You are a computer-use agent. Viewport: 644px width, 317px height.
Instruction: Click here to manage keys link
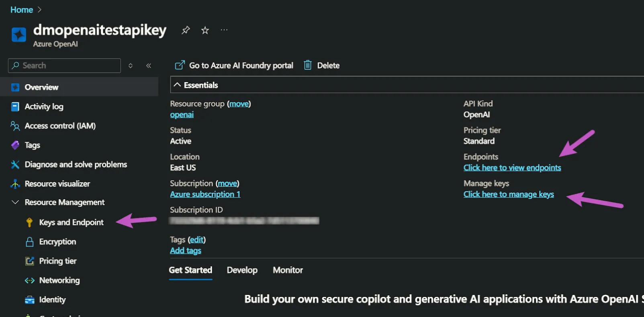point(509,194)
